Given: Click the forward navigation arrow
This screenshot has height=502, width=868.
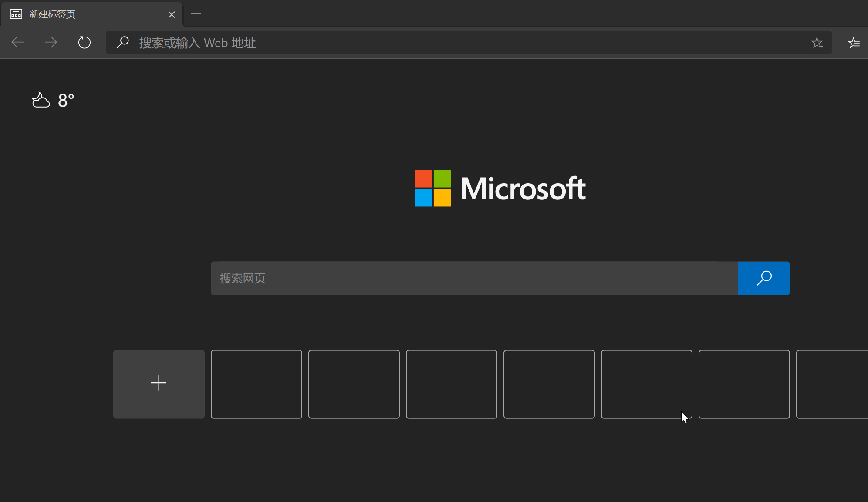Looking at the screenshot, I should coord(51,42).
